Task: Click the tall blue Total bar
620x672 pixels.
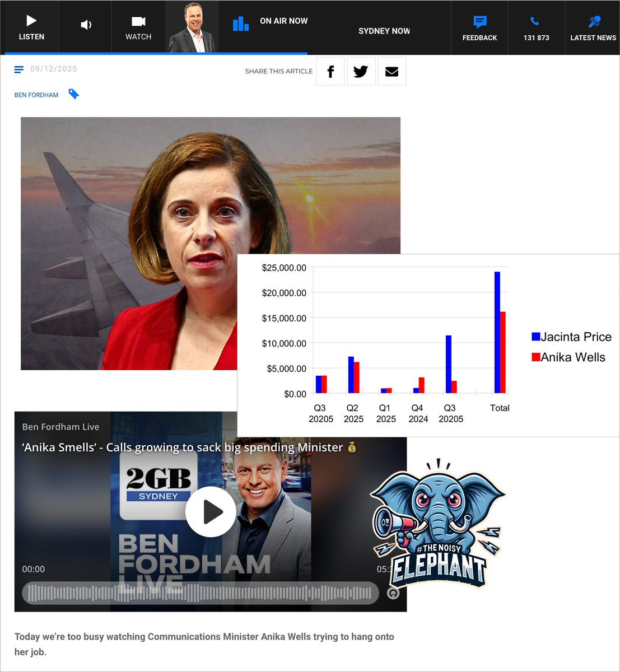Action: coord(497,333)
